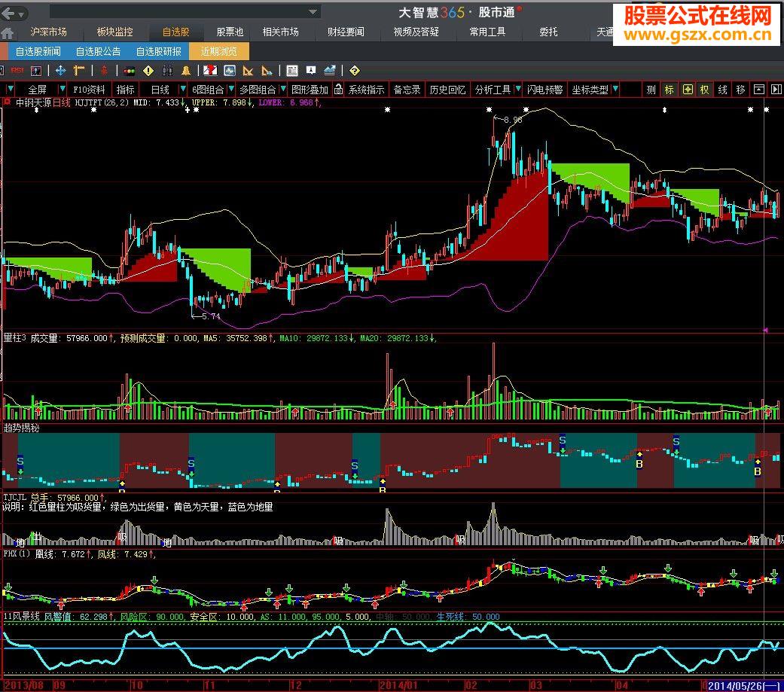Image resolution: width=784 pixels, height=692 pixels.
Task: Click the 闪电预警 button
Action: tap(545, 90)
